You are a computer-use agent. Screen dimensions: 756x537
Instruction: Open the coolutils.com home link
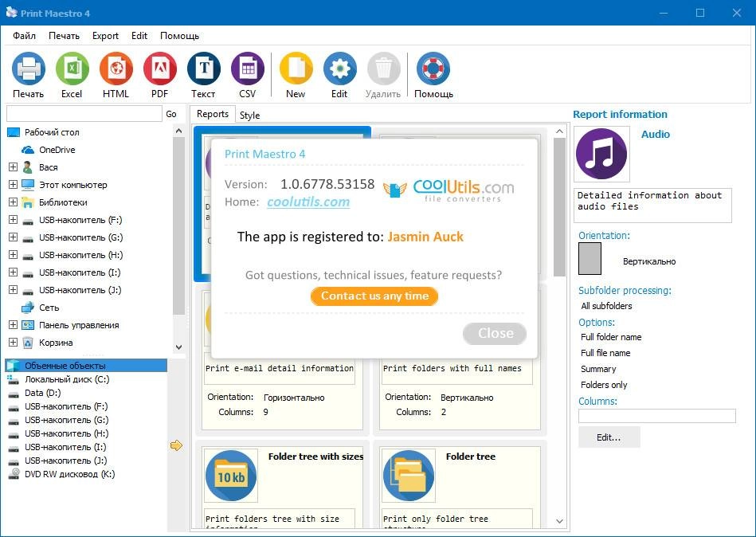tap(308, 202)
